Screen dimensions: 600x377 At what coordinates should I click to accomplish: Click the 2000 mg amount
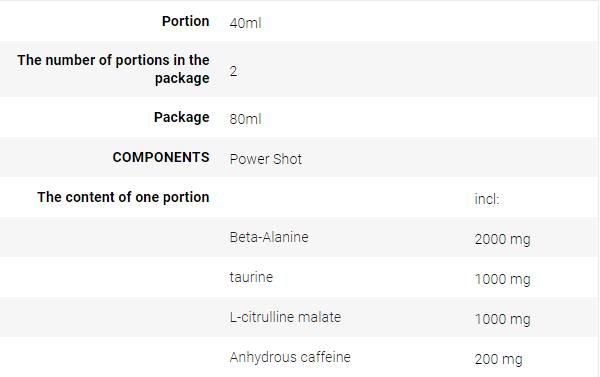coord(502,240)
